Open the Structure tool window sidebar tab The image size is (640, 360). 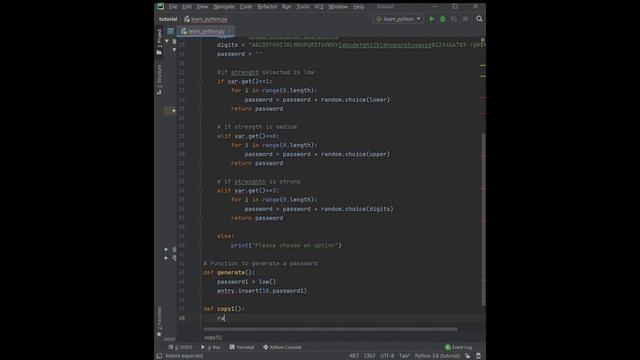coord(159,79)
